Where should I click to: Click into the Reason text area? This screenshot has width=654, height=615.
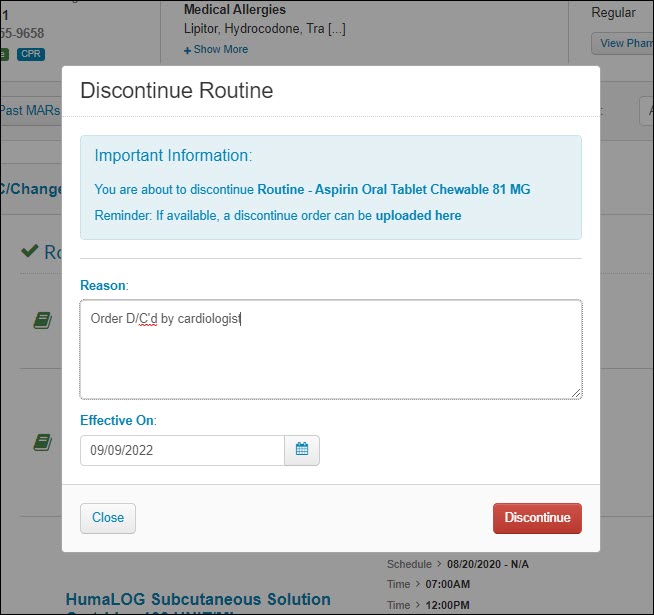pos(331,349)
